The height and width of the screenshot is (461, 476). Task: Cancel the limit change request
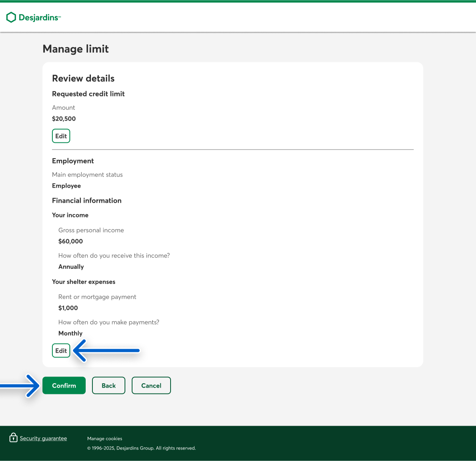point(151,386)
